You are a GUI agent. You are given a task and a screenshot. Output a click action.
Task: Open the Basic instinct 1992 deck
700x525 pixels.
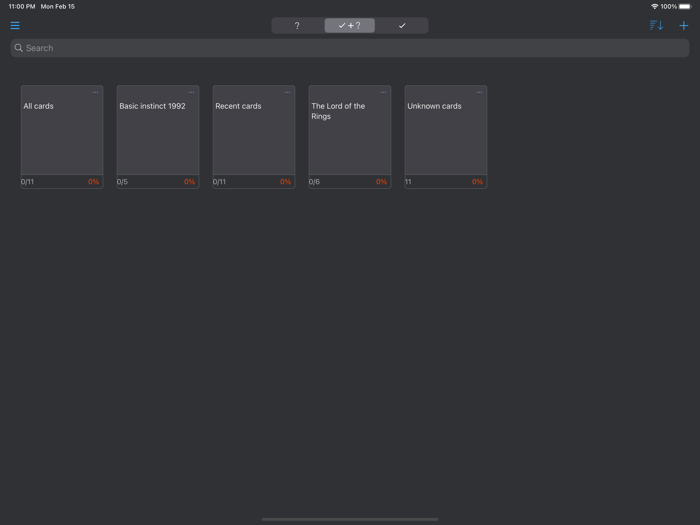[x=158, y=135]
